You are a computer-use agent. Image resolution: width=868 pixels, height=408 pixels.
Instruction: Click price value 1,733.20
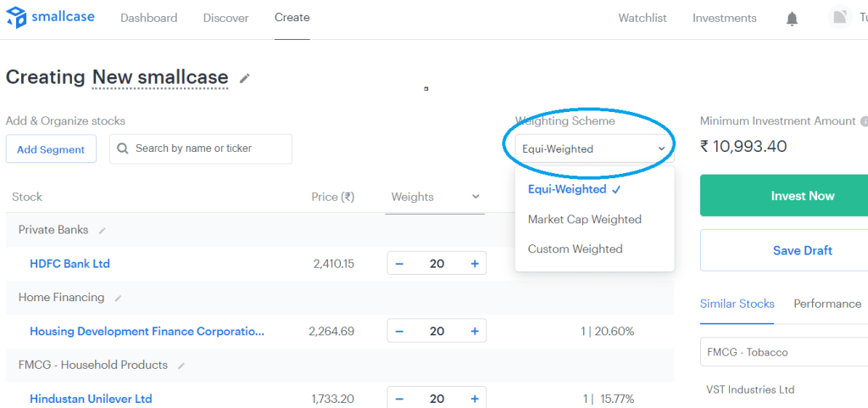pyautogui.click(x=332, y=399)
